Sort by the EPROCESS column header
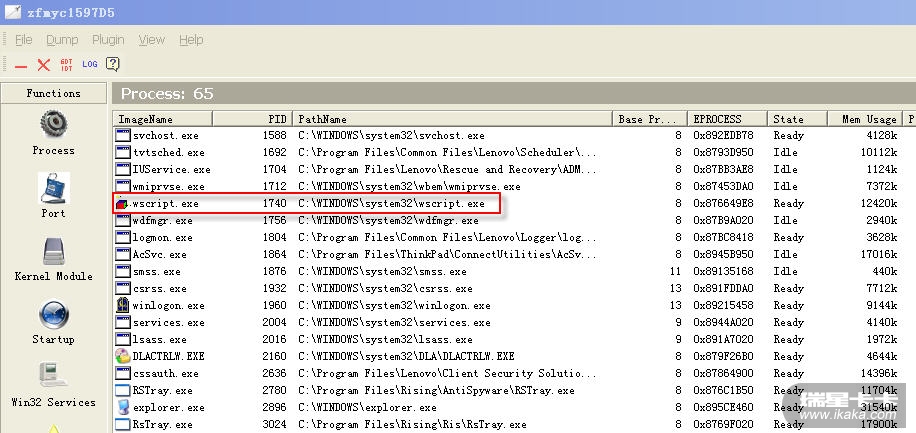This screenshot has width=916, height=433. point(727,119)
